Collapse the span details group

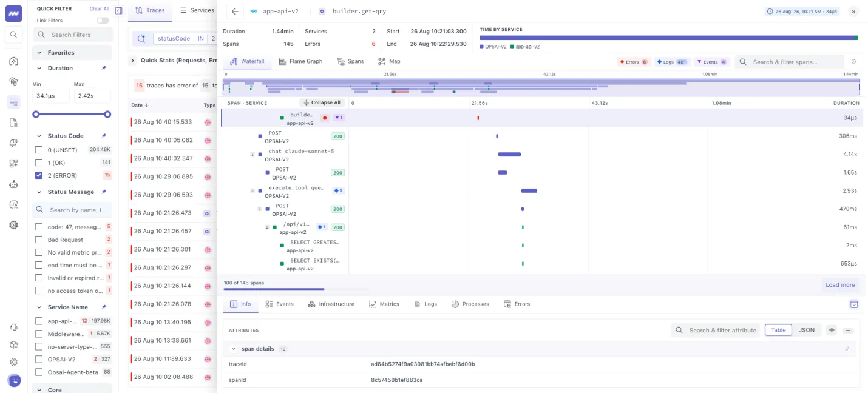pyautogui.click(x=233, y=349)
